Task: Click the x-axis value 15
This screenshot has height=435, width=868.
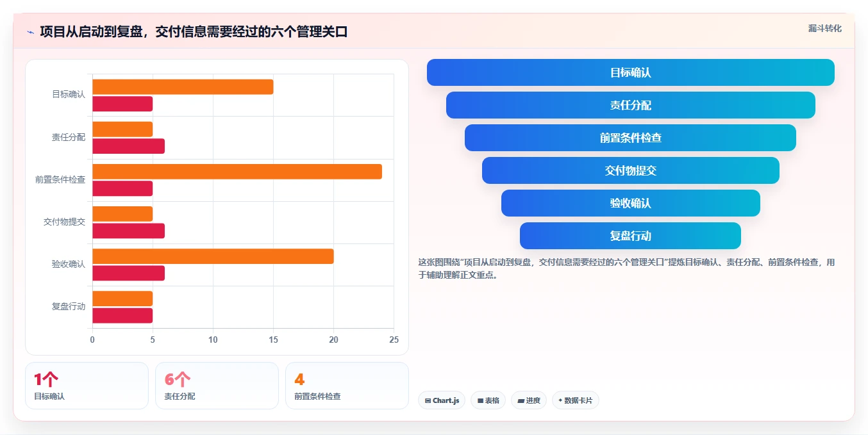Action: pyautogui.click(x=273, y=340)
